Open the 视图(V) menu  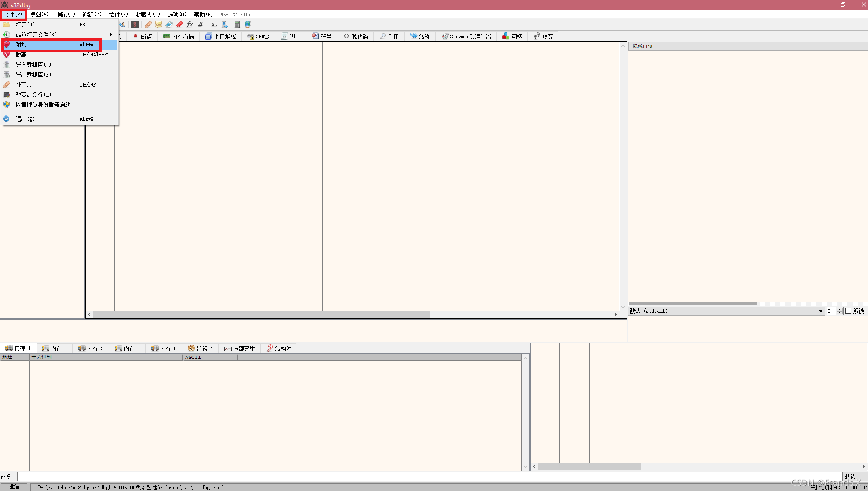39,15
